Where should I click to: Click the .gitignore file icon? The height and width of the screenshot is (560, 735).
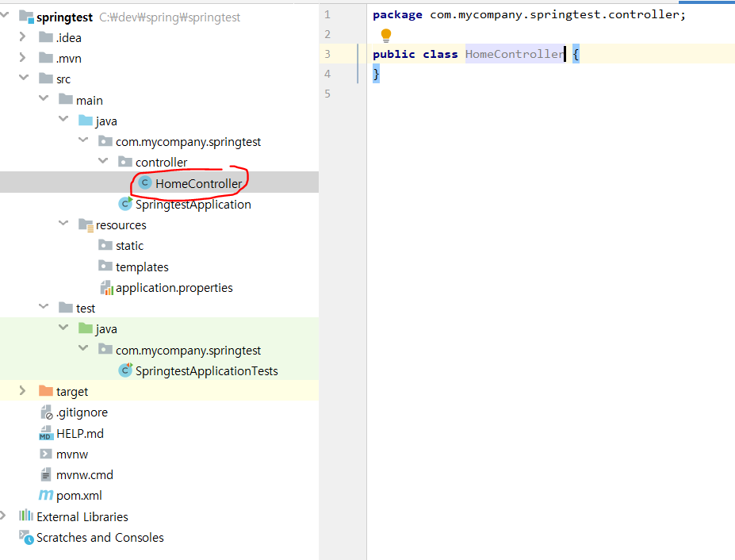point(47,412)
